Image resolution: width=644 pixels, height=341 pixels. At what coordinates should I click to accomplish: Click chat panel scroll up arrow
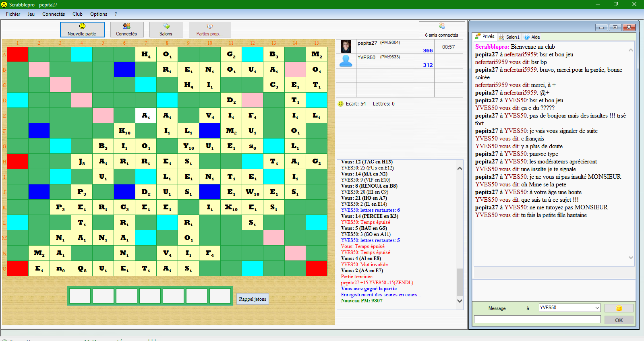click(631, 50)
